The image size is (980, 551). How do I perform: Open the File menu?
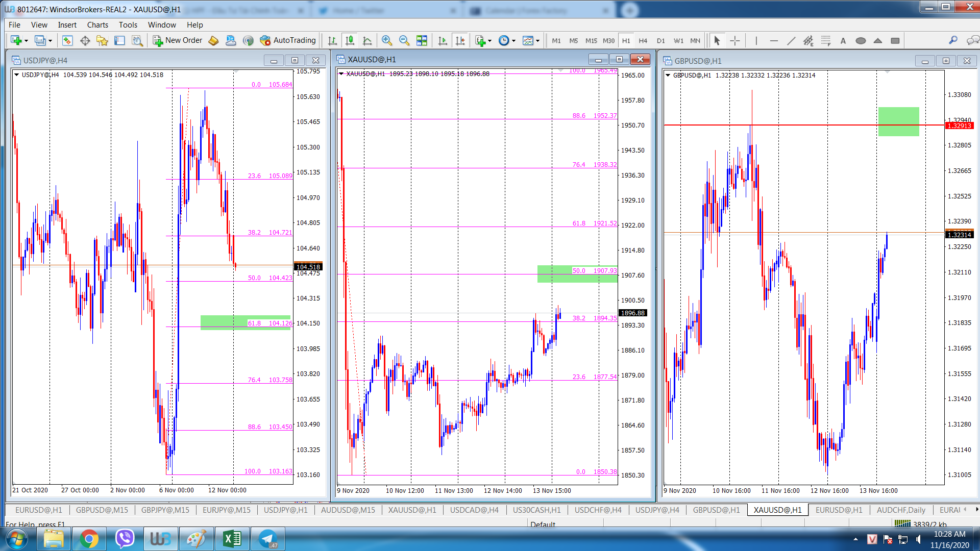(x=15, y=24)
